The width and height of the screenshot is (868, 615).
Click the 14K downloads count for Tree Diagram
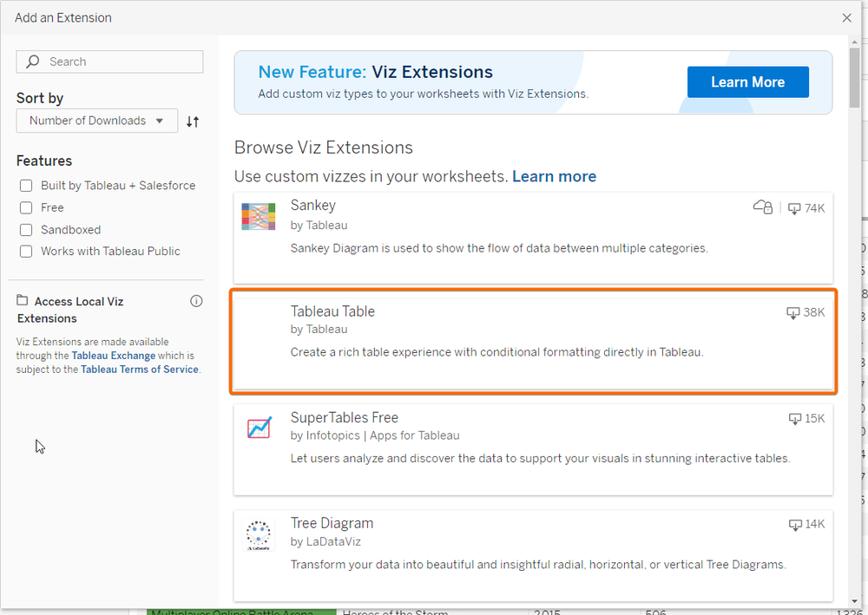point(815,524)
